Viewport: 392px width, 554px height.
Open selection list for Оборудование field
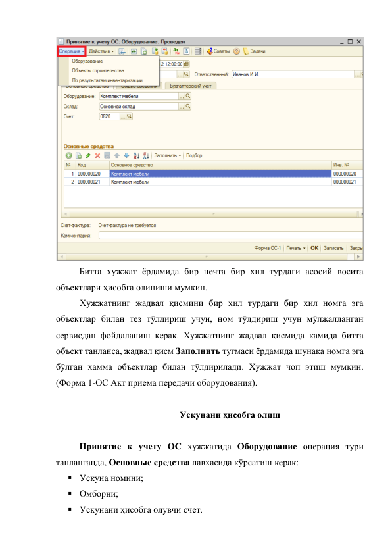pos(182,96)
